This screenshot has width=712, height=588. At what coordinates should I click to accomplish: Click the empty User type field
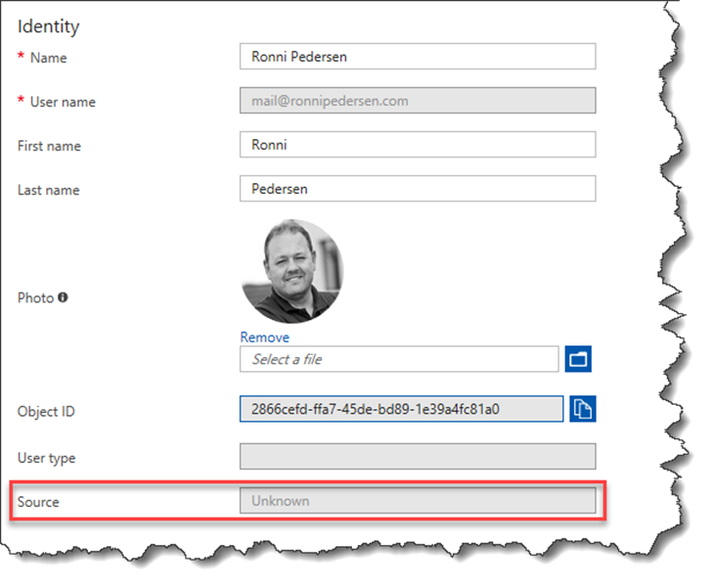click(418, 456)
